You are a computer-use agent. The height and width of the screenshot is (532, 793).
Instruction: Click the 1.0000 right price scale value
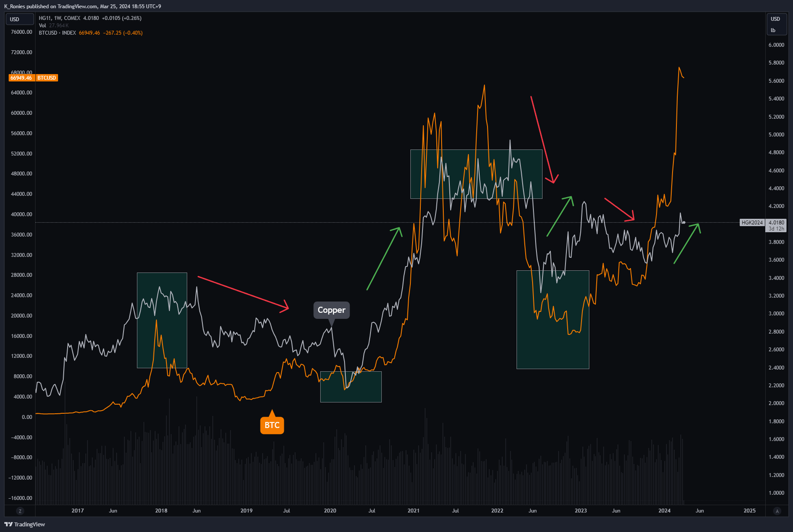click(776, 493)
